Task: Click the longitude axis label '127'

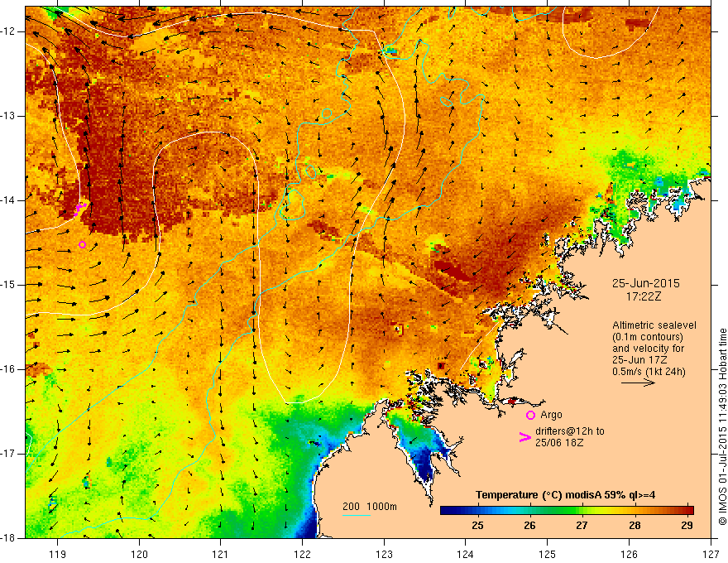Action: point(711,554)
